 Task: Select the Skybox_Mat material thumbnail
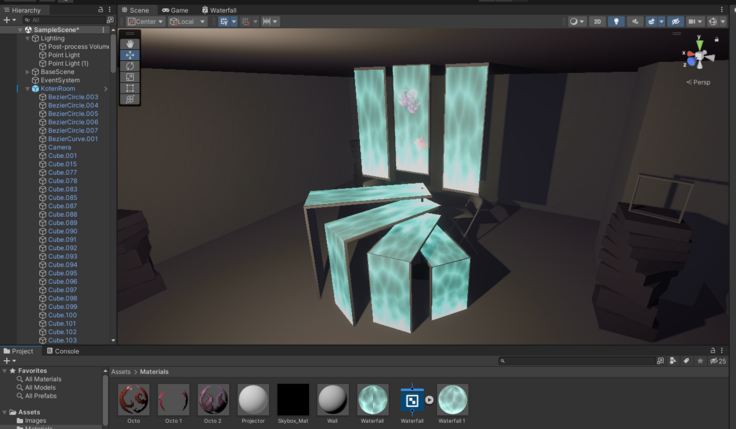[293, 400]
